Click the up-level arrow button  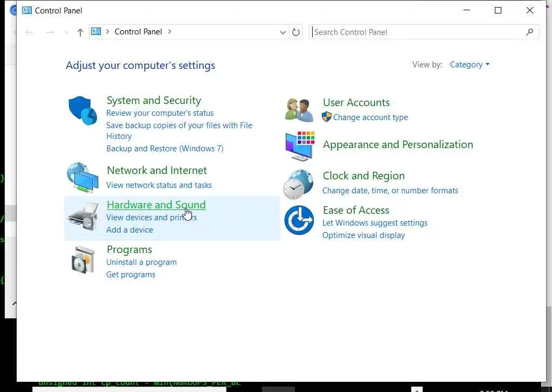point(80,32)
